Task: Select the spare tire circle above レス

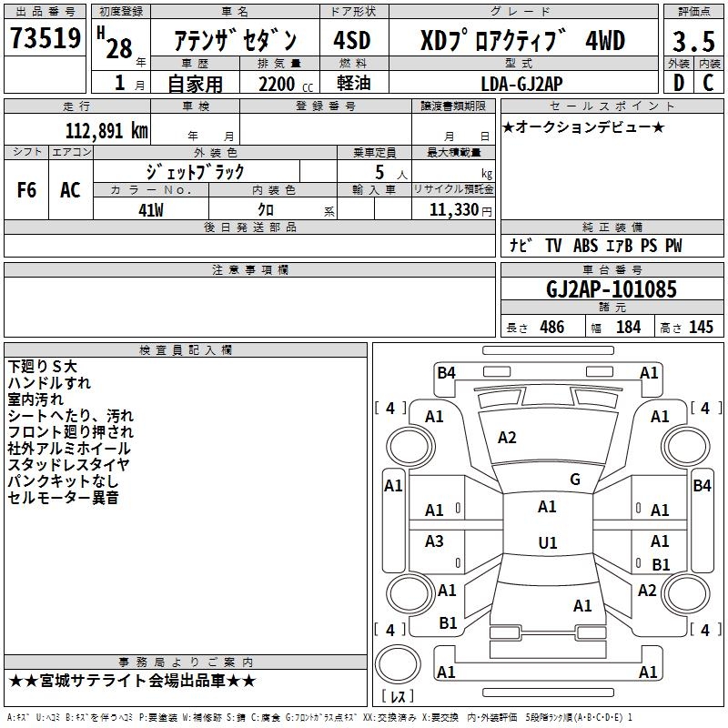Action: (x=398, y=664)
